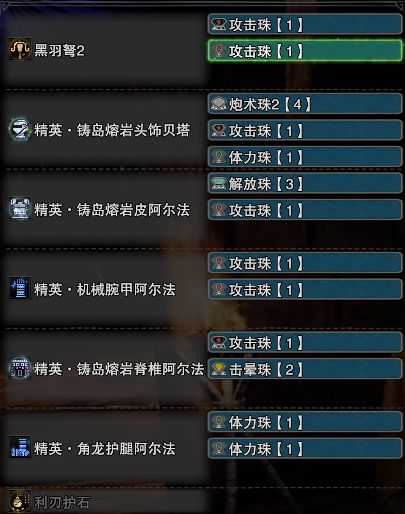Select the first 攻击珠【1】 slot of 黑羽弩2
This screenshot has width=405, height=514.
click(305, 24)
